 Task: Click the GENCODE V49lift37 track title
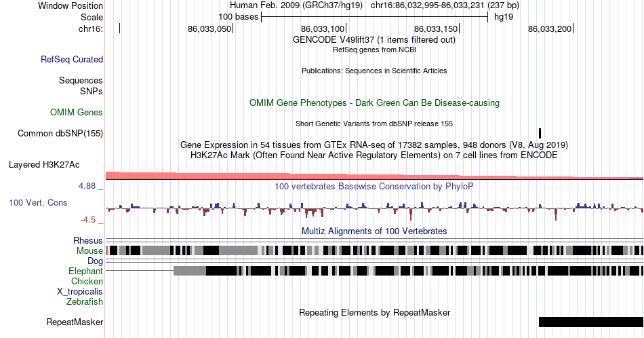pos(374,39)
